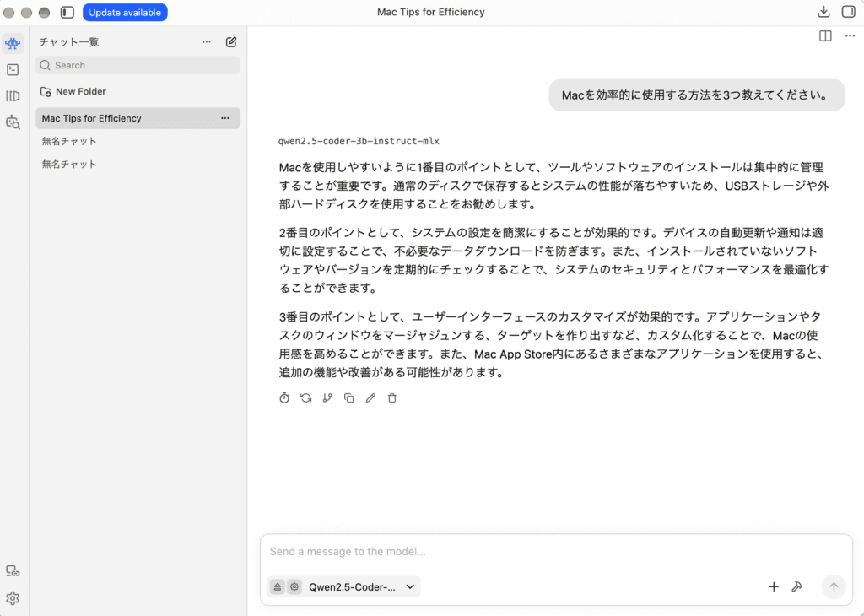Open the chat options ellipsis at top right

click(850, 35)
